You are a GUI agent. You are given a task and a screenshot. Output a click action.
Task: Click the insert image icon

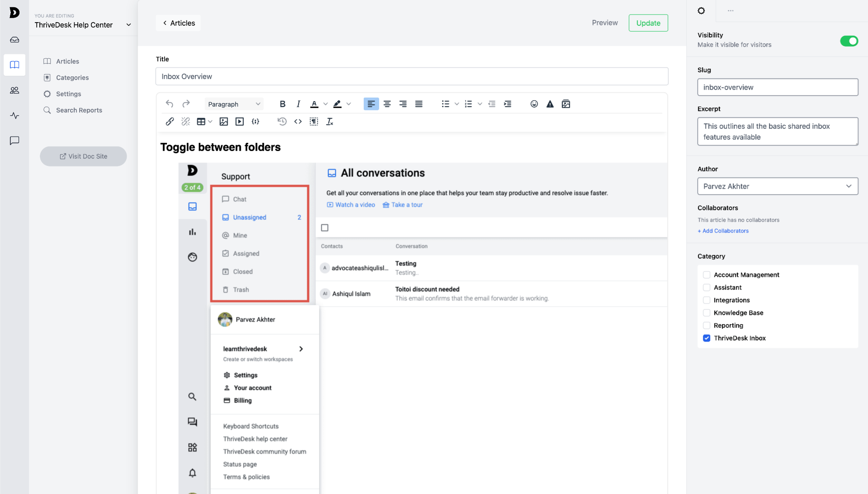tap(223, 122)
